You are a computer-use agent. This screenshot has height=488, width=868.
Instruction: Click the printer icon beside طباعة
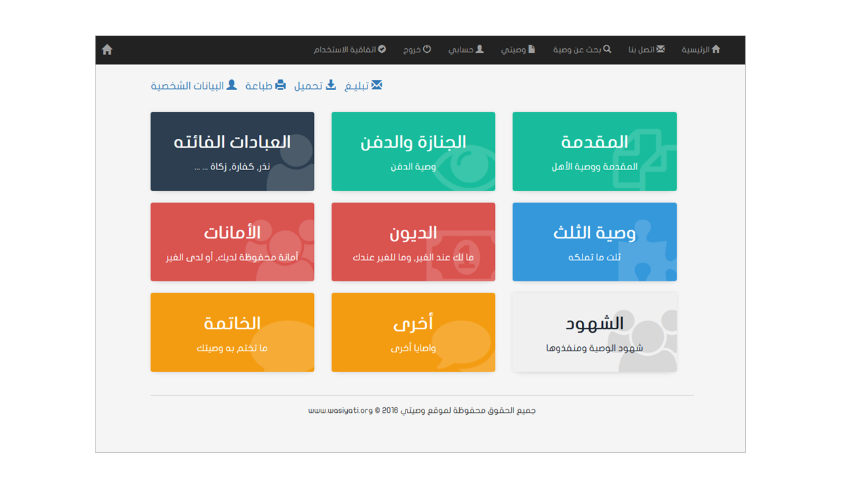[x=280, y=85]
